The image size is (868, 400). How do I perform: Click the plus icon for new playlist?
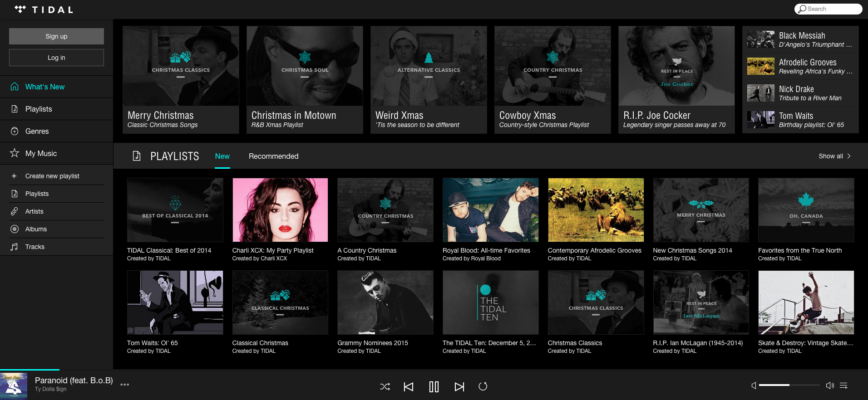(x=14, y=176)
